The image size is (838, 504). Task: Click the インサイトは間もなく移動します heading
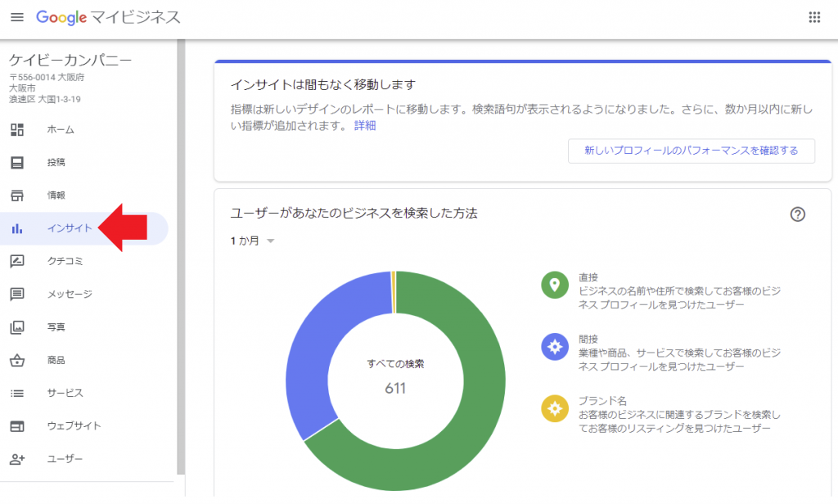coord(322,84)
